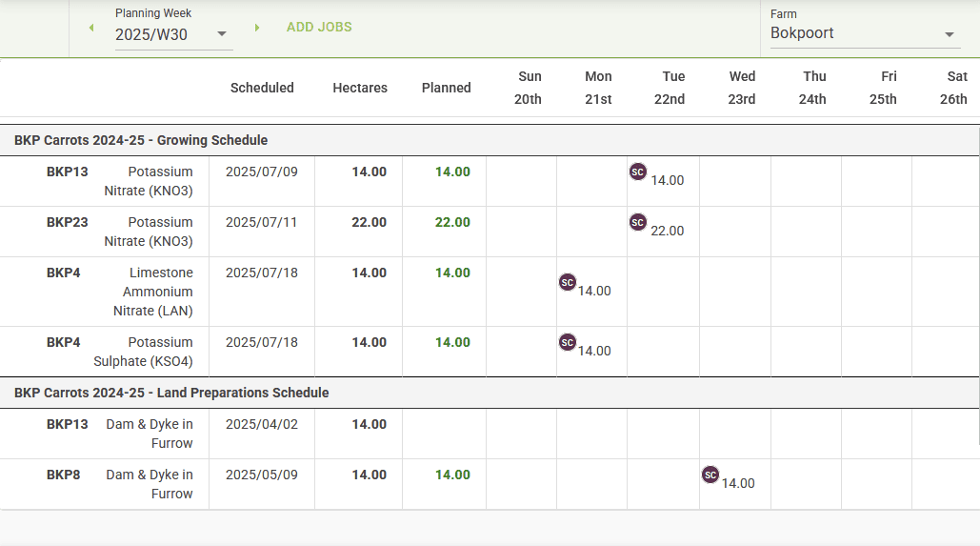This screenshot has width=980, height=546.
Task: Go to previous planning week arrow
Action: tap(91, 28)
